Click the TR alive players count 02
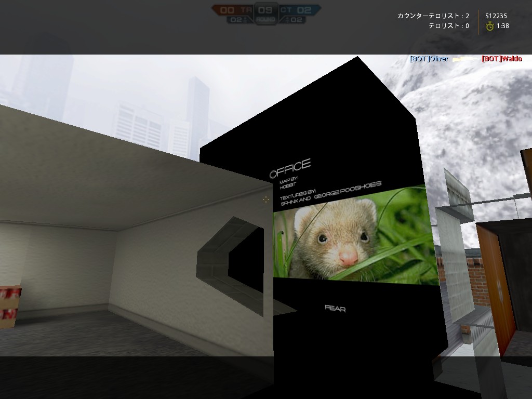532x399 pixels. [236, 20]
